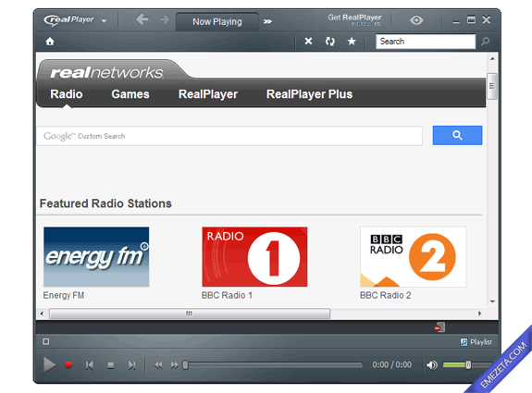Mute the volume speaker icon
Image resolution: width=532 pixels, height=393 pixels.
coord(432,365)
